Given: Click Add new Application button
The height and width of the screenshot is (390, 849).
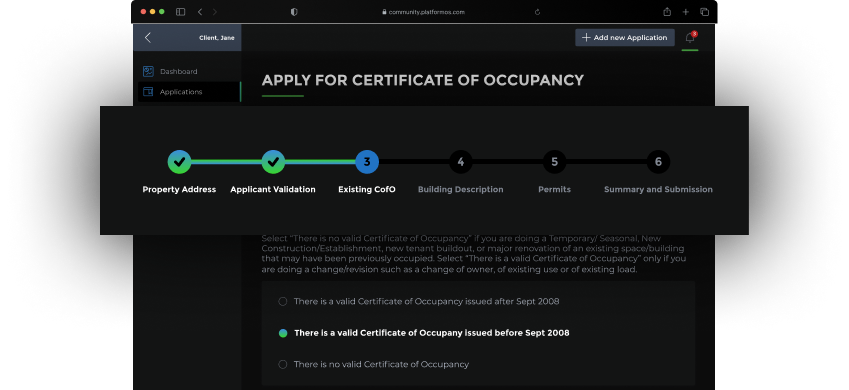Looking at the screenshot, I should point(625,37).
